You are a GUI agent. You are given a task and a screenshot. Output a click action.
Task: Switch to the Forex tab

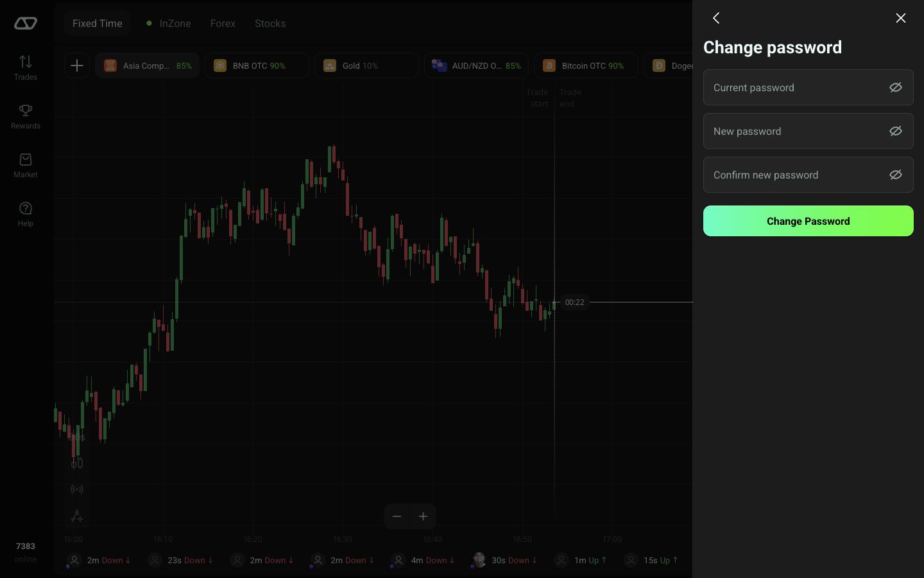223,23
